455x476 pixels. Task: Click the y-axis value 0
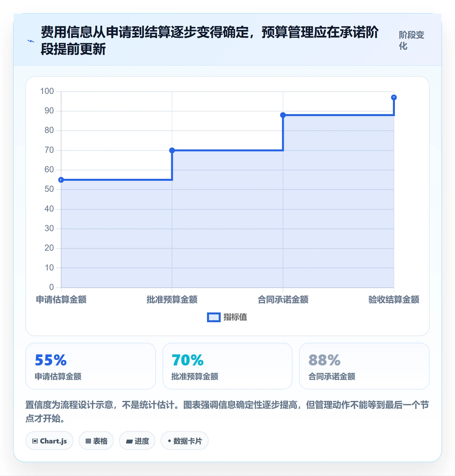(51, 287)
